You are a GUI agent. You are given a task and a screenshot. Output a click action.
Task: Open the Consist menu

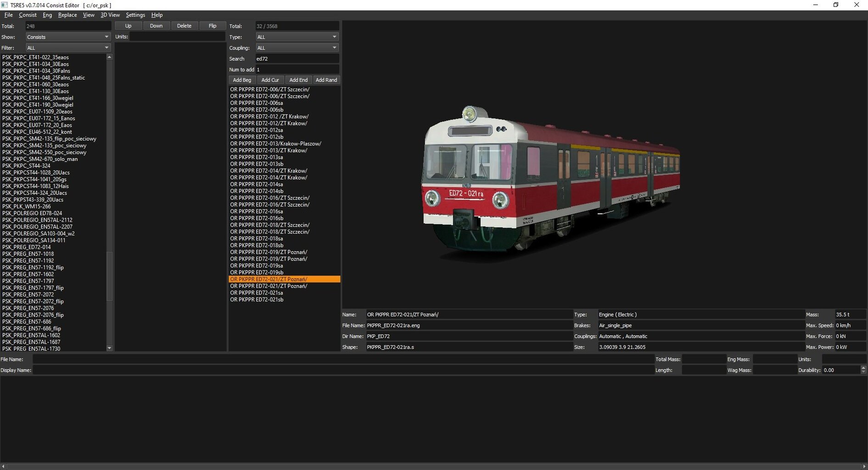28,15
